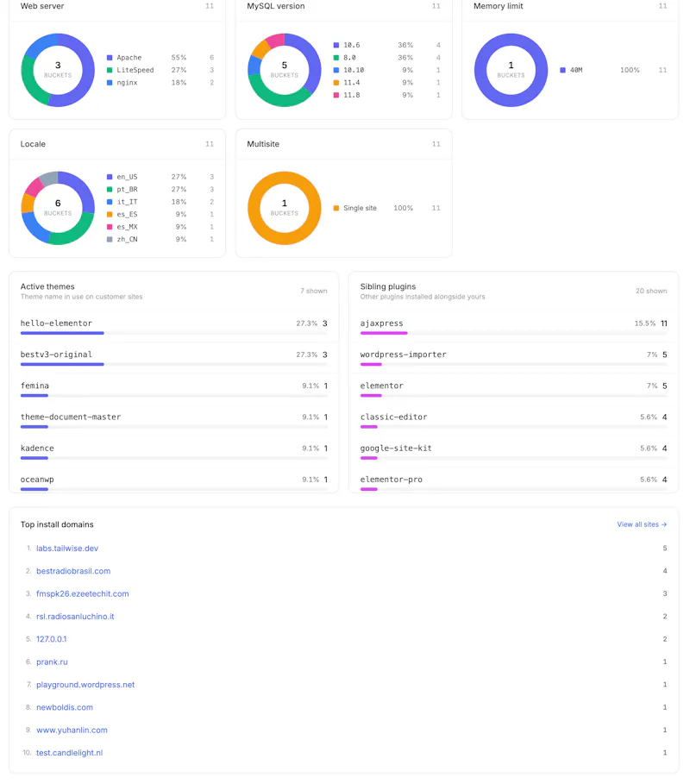This screenshot has height=784, width=690.
Task: Open the fmspk26.ezeetechit.com domain link
Action: point(83,594)
